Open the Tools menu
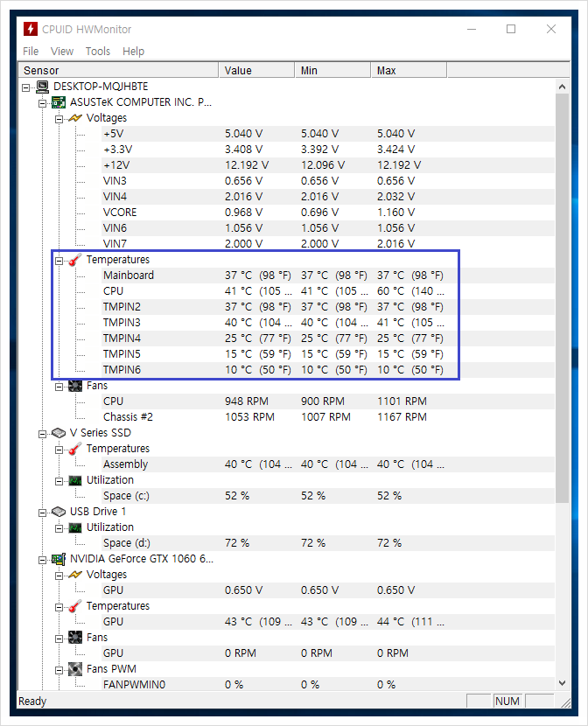This screenshot has width=588, height=726. [x=98, y=52]
